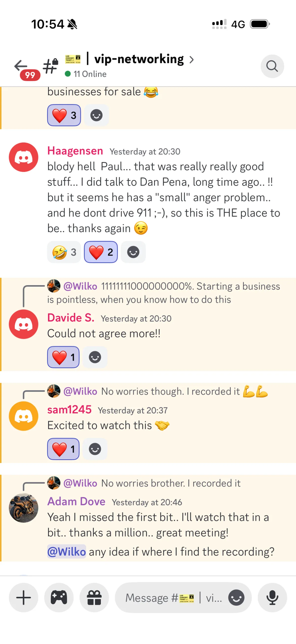The height and width of the screenshot is (644, 296).
Task: Toggle heart reaction showing 2 on Haagensen
Action: click(101, 252)
